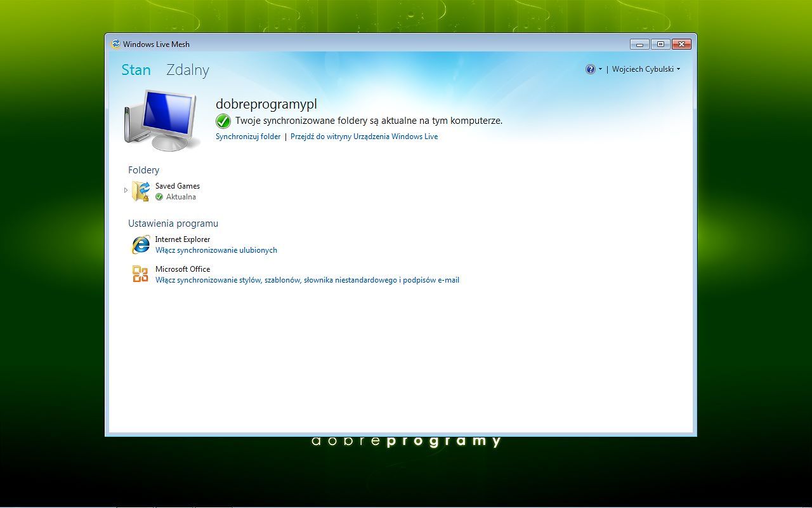The height and width of the screenshot is (508, 812).
Task: Switch to the Stan tab
Action: pyautogui.click(x=136, y=70)
